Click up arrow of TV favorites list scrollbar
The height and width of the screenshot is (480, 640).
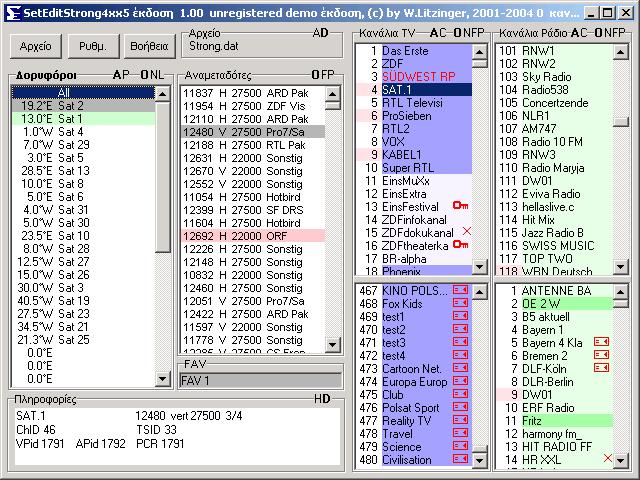point(480,292)
